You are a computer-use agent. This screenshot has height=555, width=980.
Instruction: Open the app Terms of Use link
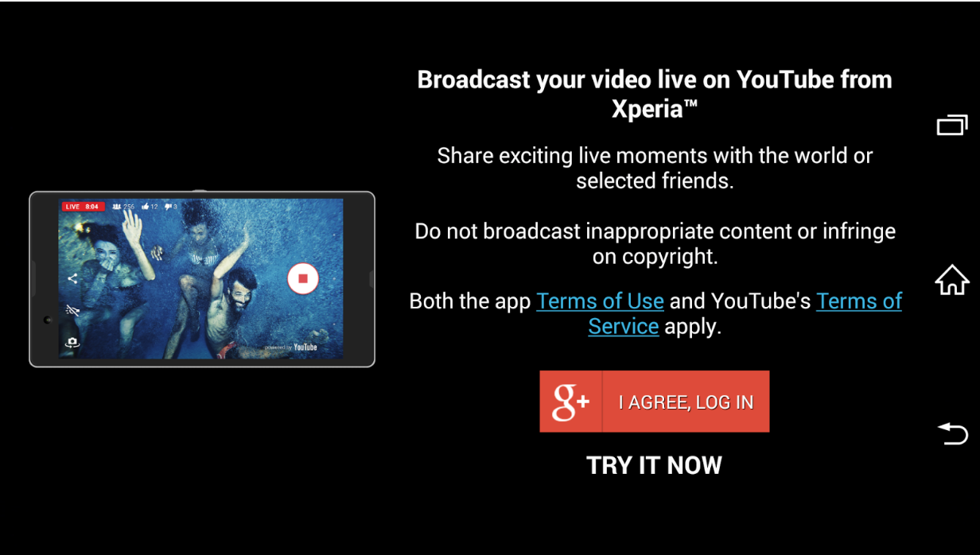(600, 301)
